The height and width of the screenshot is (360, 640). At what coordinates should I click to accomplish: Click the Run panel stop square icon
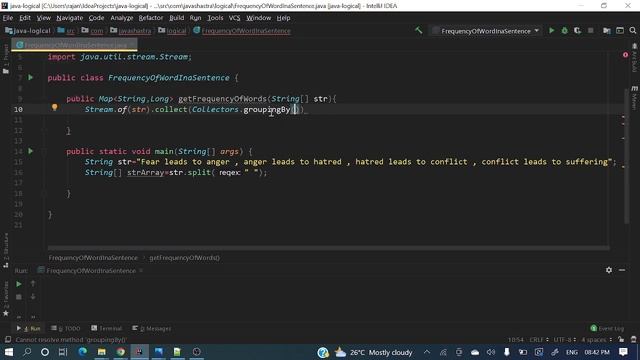click(19, 297)
